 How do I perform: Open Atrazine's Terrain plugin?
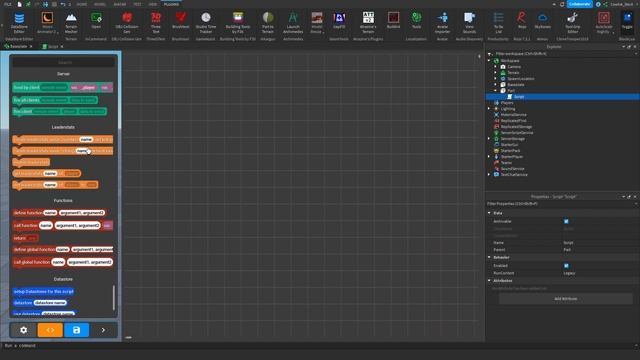(x=368, y=22)
